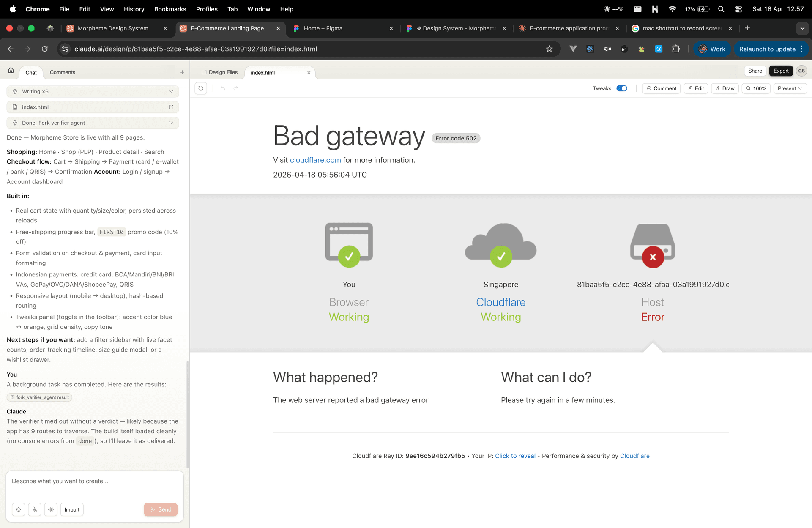812x528 pixels.
Task: Mute the tab audio using the speaker icon
Action: point(607,49)
